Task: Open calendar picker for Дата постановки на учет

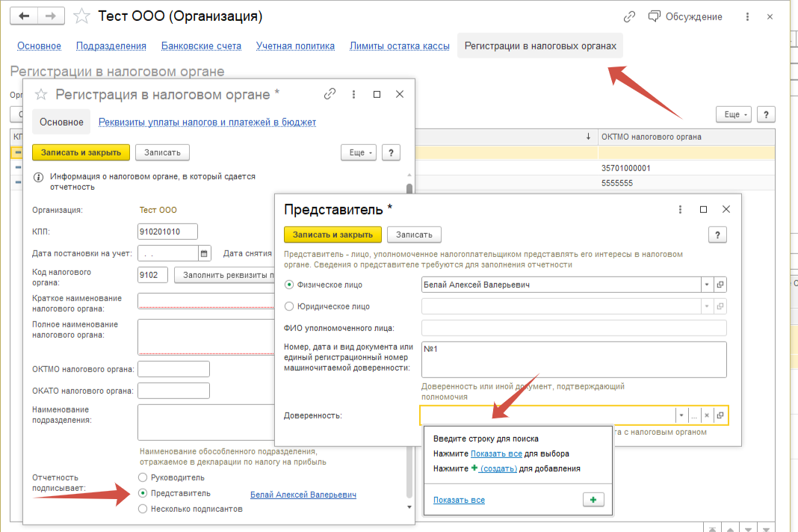Action: [205, 253]
